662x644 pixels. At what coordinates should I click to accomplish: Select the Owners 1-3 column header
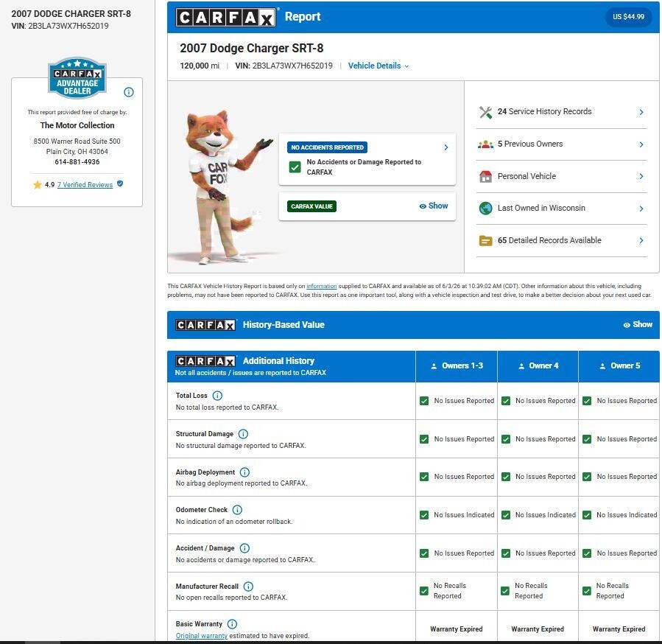pyautogui.click(x=457, y=366)
